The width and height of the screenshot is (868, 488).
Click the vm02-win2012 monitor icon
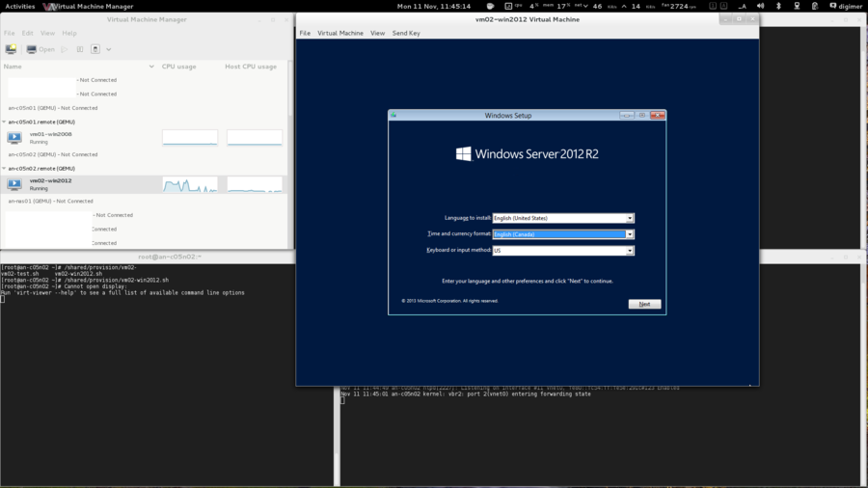pyautogui.click(x=14, y=184)
